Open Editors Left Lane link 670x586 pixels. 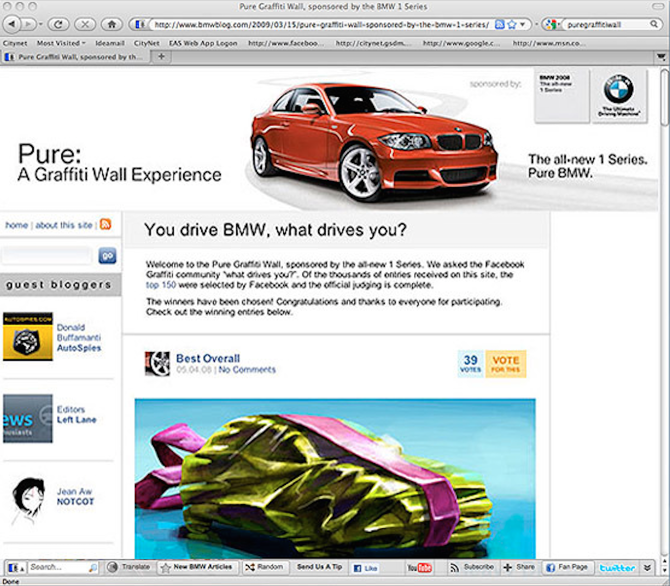coord(76,415)
